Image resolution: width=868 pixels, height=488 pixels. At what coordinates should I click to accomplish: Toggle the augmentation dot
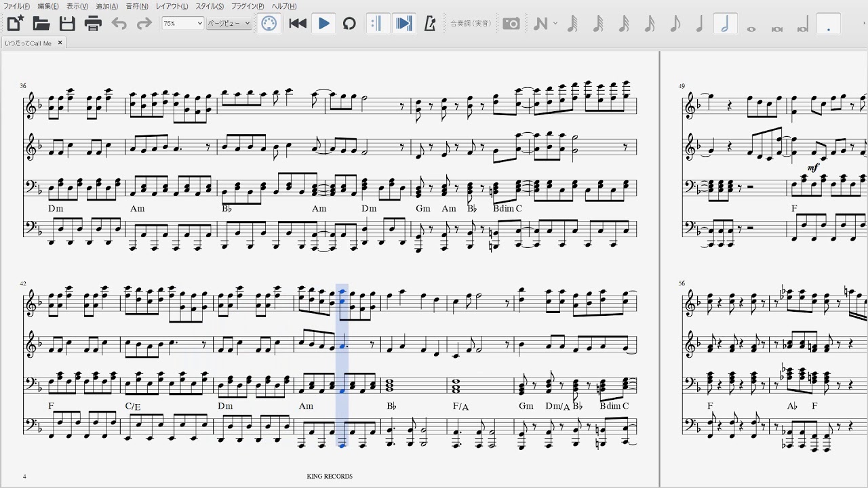pyautogui.click(x=829, y=24)
